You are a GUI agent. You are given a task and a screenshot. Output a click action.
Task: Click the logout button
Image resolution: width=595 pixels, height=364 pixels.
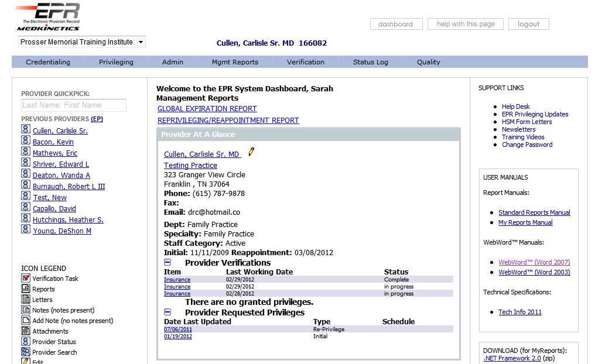[529, 24]
